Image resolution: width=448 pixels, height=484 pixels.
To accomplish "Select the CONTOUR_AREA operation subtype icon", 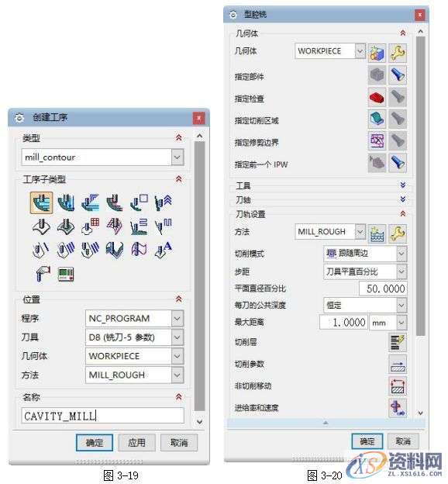I will (66, 226).
